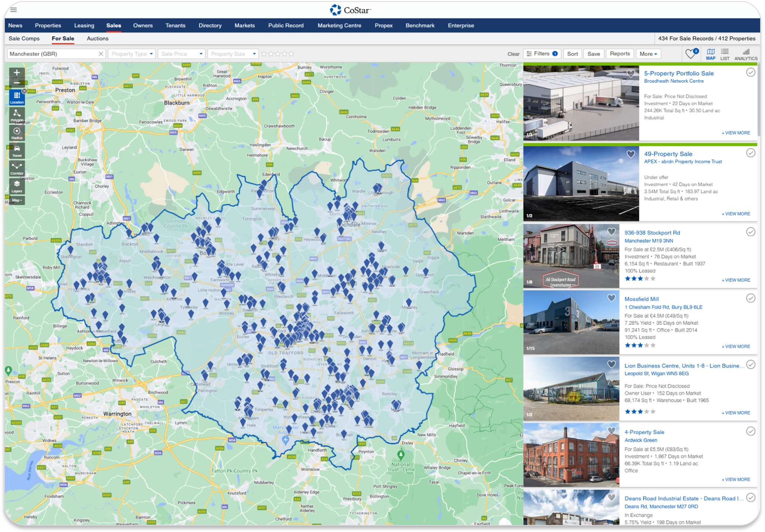765x532 pixels.
Task: Open saved favourites heart icon in toolbar
Action: pos(690,54)
